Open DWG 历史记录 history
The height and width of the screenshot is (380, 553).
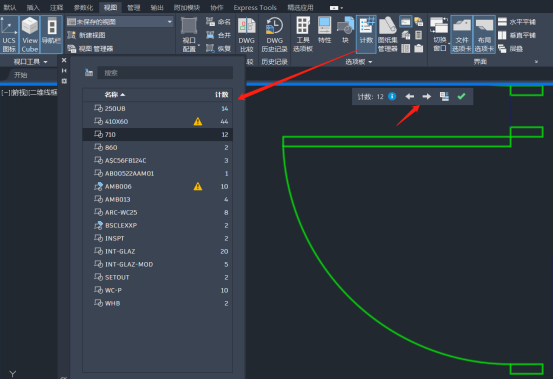point(274,35)
